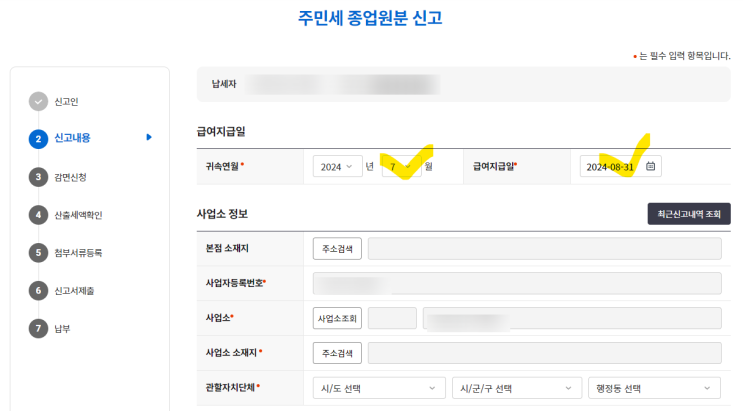
Task: Go to 첨부서류등록 step label
Action: (78, 253)
